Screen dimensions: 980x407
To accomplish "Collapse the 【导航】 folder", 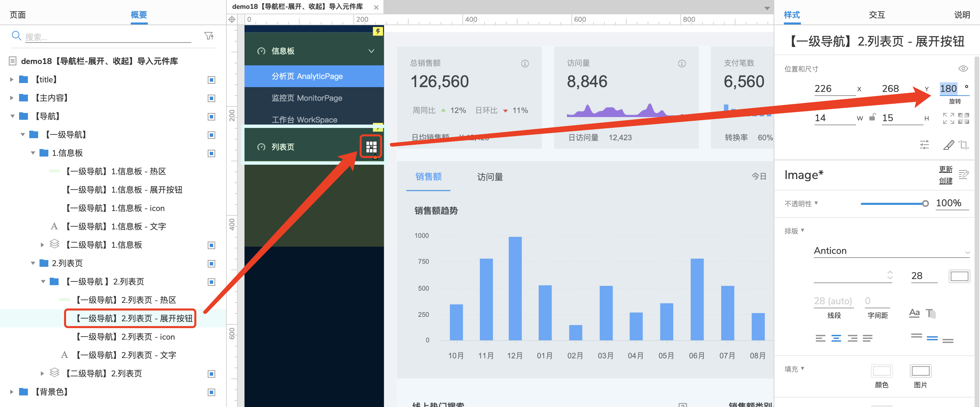I will pos(12,116).
